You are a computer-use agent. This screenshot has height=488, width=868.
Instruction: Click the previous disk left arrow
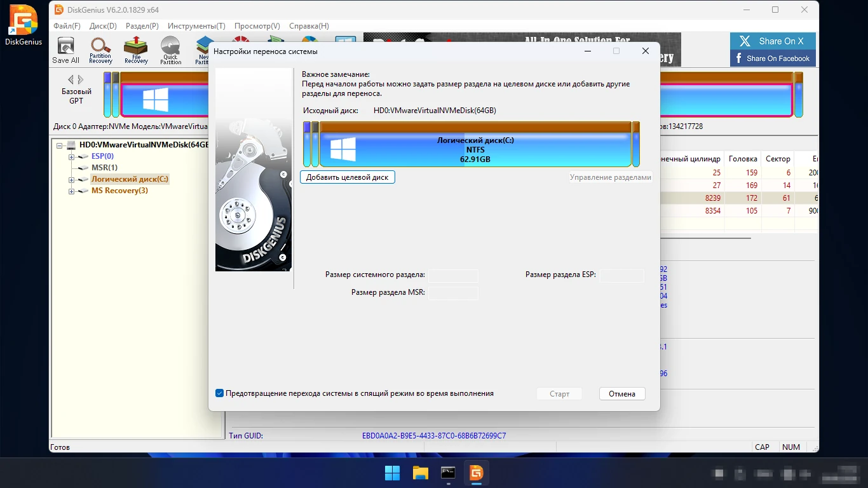(71, 79)
